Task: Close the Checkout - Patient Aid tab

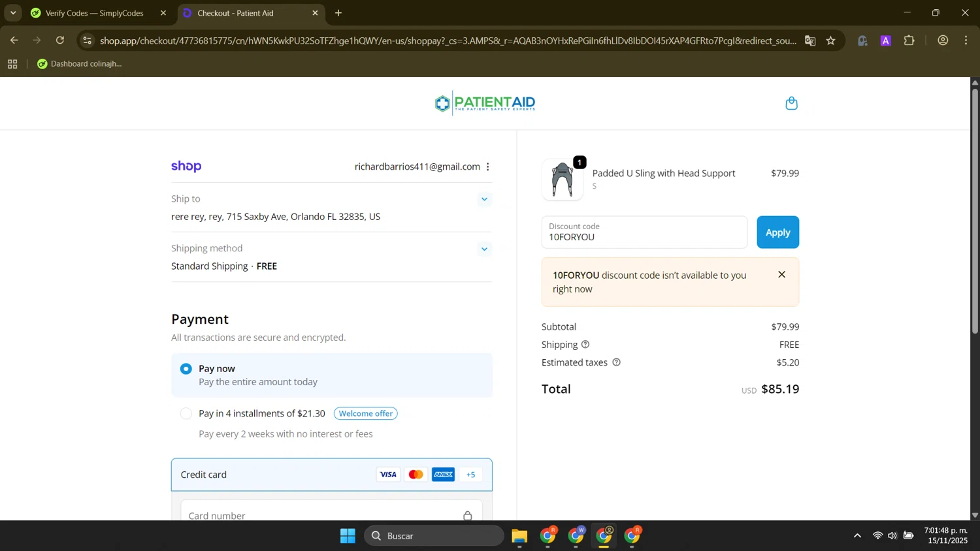Action: [315, 13]
